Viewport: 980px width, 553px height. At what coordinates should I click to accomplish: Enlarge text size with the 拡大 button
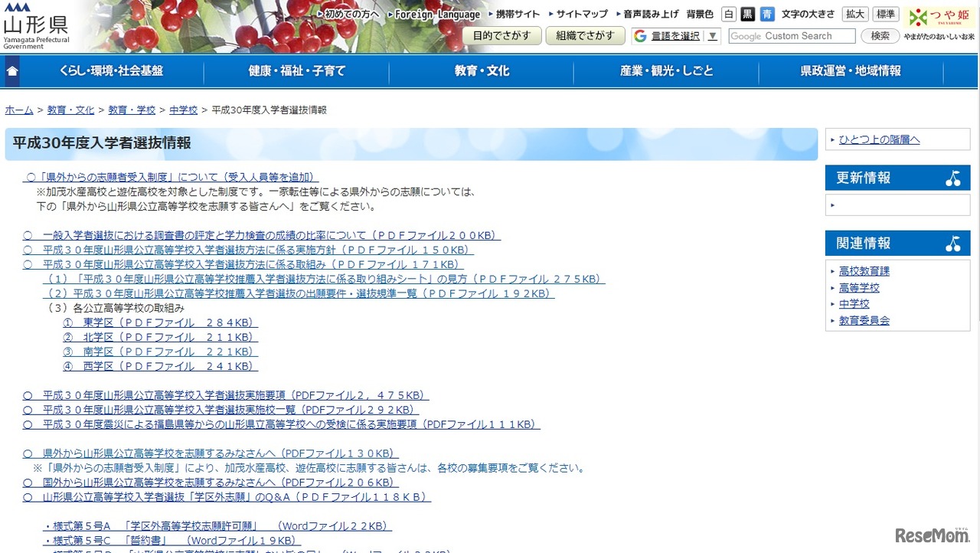854,13
